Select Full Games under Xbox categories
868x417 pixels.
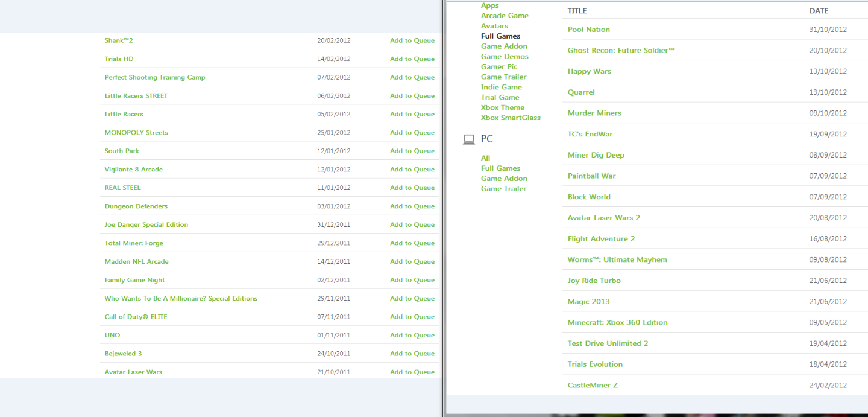(500, 36)
